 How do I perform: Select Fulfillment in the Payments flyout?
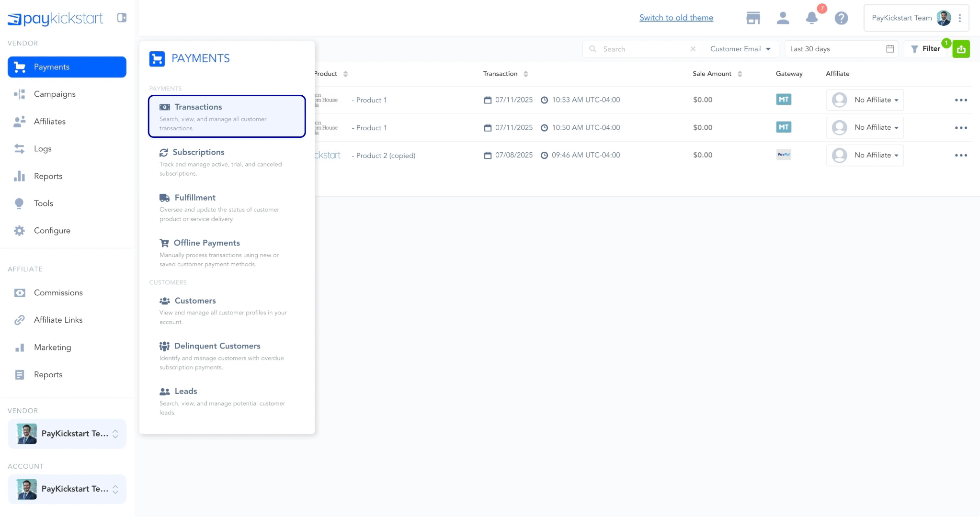coord(227,207)
